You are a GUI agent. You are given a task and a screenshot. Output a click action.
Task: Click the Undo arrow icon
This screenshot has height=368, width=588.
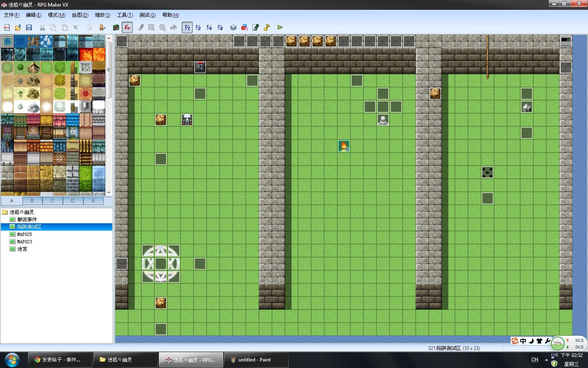click(x=89, y=27)
